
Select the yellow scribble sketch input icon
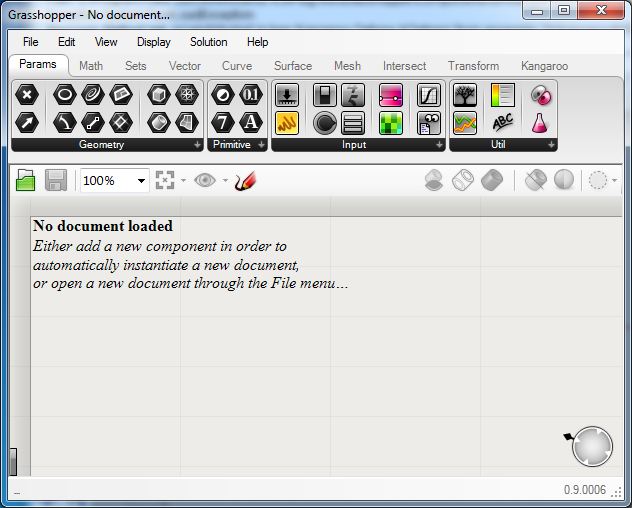coord(287,123)
